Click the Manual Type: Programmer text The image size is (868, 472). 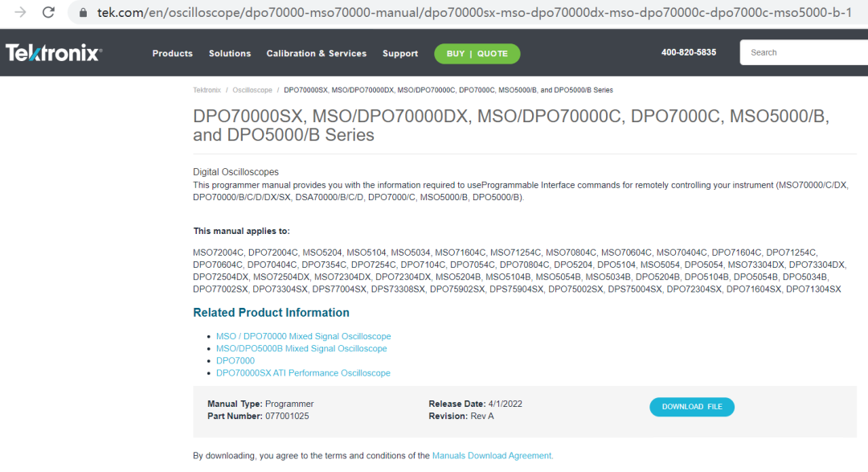(260, 404)
